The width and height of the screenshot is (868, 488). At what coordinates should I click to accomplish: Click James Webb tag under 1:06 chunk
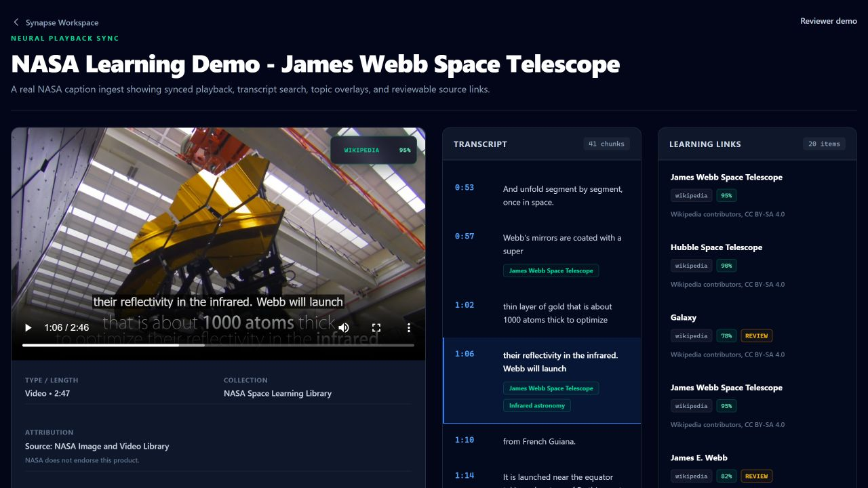(x=551, y=388)
